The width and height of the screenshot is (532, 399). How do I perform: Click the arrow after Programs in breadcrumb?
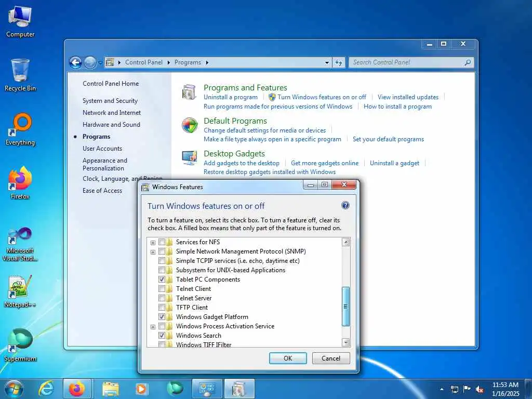(x=207, y=62)
